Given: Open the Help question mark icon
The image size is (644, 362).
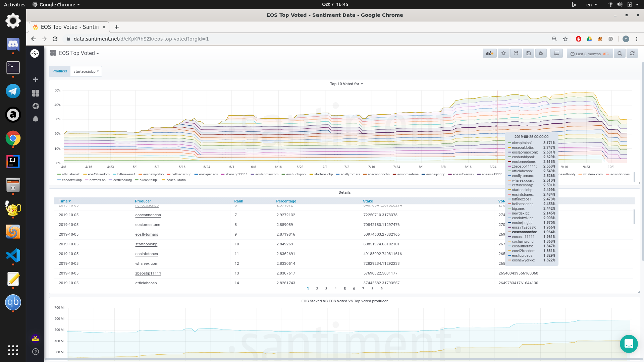Looking at the screenshot, I should pyautogui.click(x=35, y=352).
